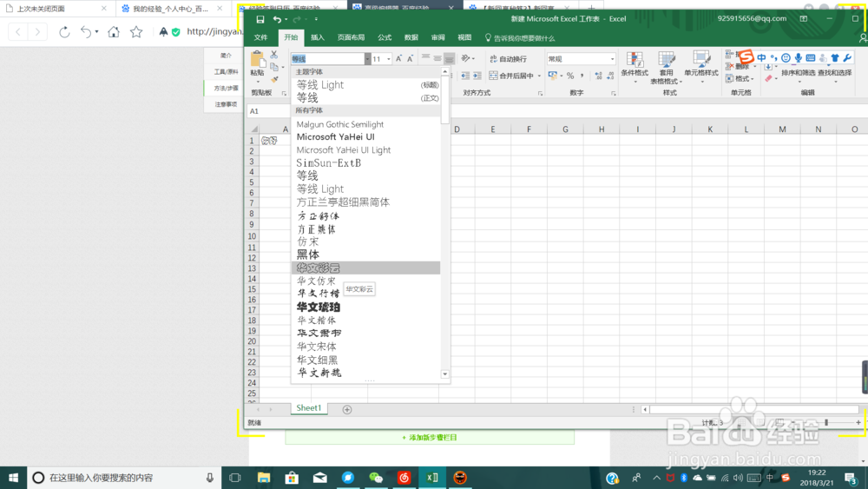Click the Name Box showing A1
Image resolution: width=868 pixels, height=489 pixels.
point(268,111)
